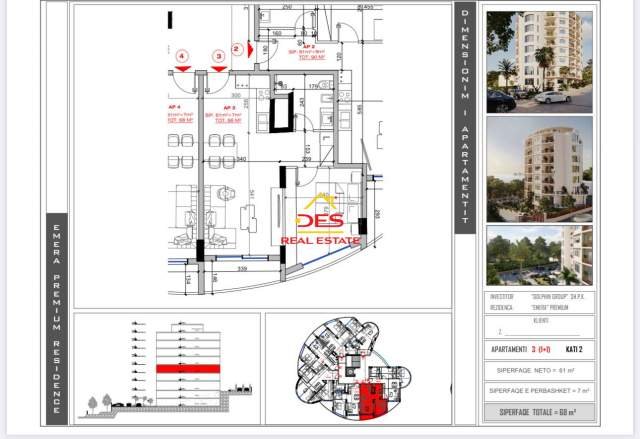Click the circled entrance marker 4
The image size is (640, 439).
[x=182, y=56]
